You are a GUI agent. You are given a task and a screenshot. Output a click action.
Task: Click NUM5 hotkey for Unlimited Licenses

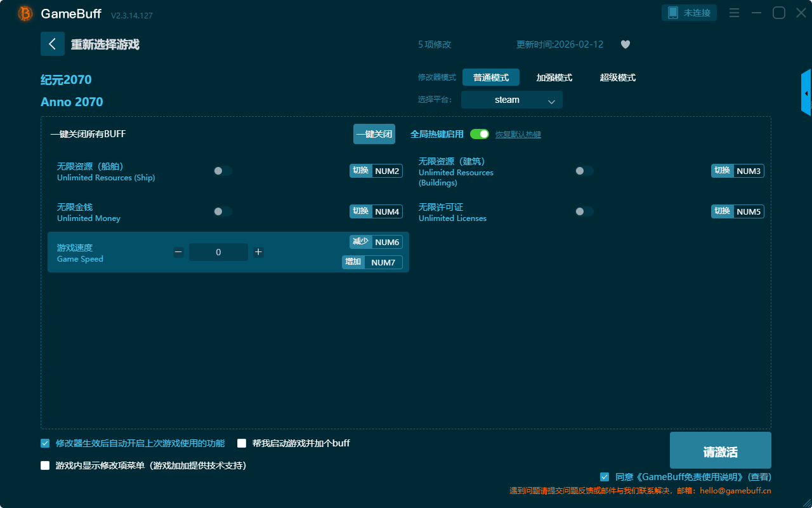749,211
